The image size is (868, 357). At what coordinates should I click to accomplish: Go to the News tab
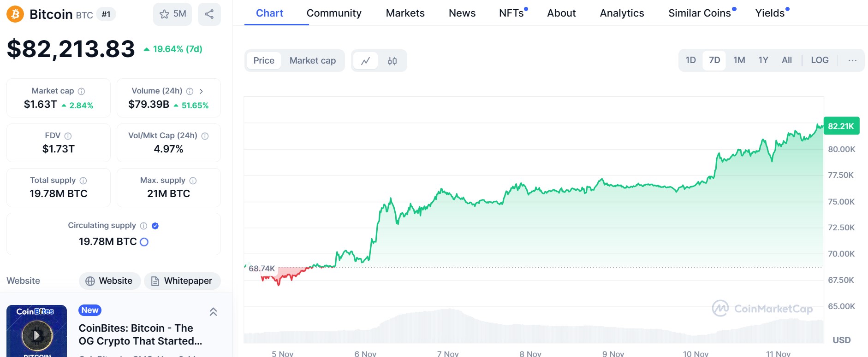coord(462,13)
